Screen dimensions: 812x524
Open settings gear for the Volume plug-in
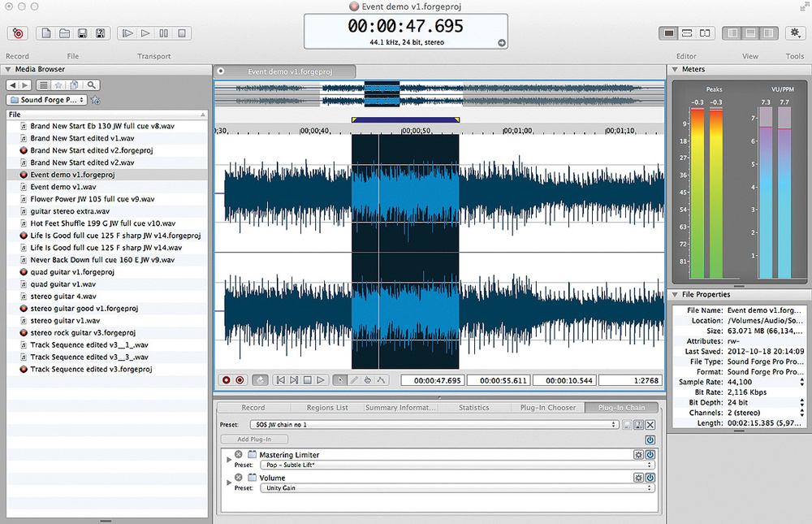pos(638,478)
